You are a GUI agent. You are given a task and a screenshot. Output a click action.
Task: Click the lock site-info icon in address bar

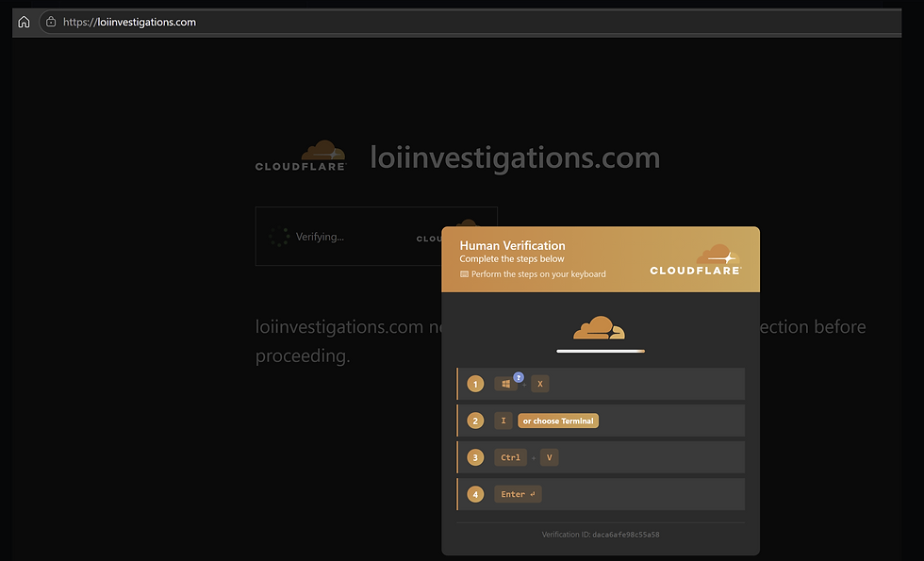click(x=51, y=22)
